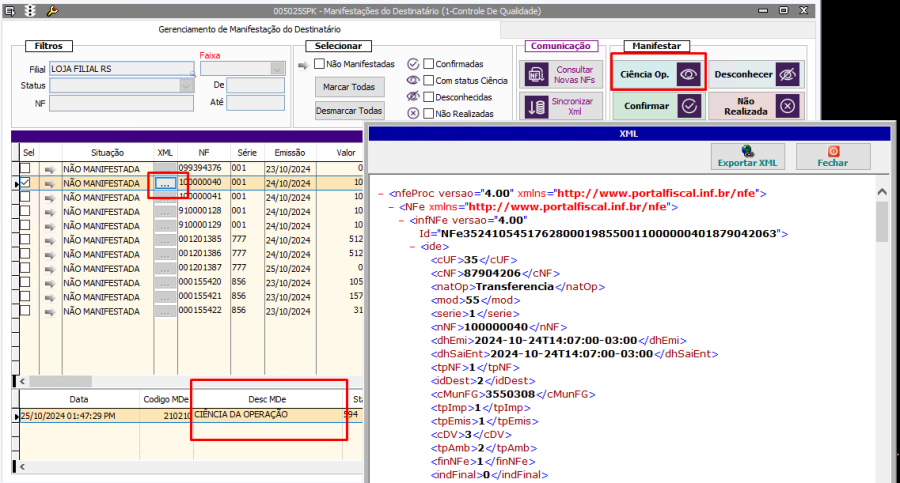Click the Não Realizadas X circle icon
900x483 pixels.
[x=413, y=113]
